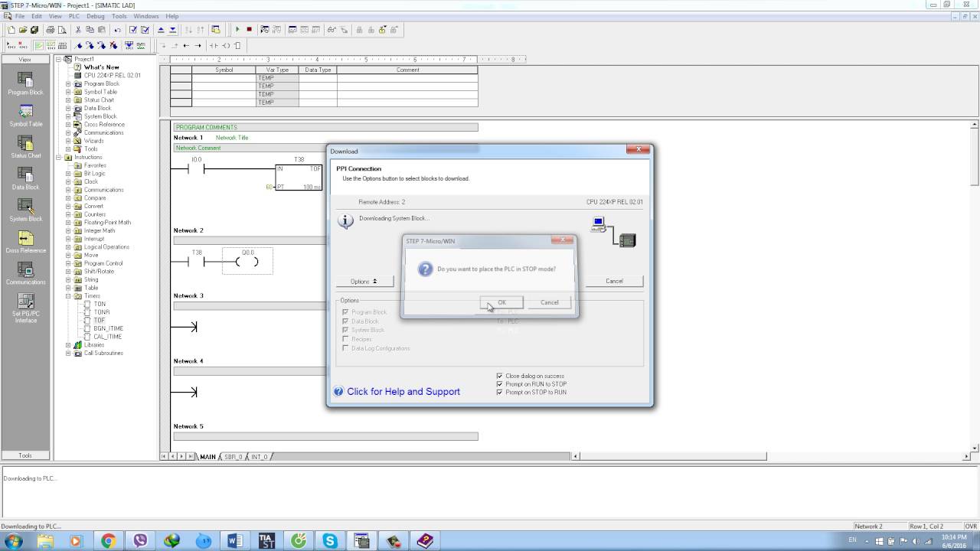Open the Symbol Table sidebar icon
Screen dimensions: 980x551
click(25, 116)
